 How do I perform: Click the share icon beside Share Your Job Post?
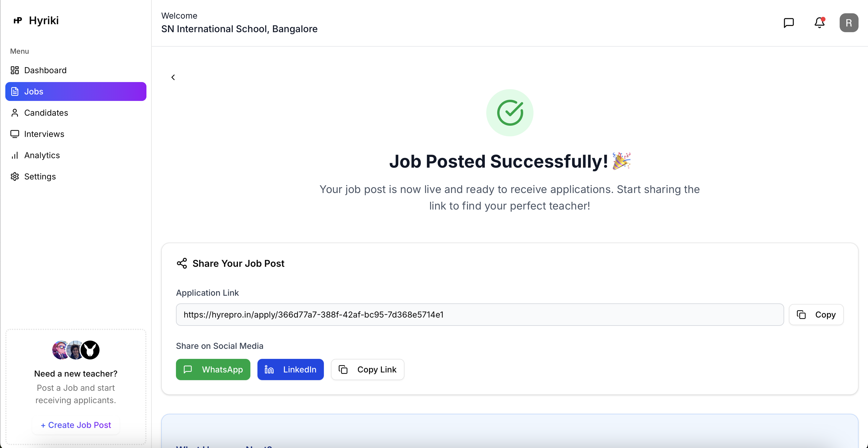point(182,263)
